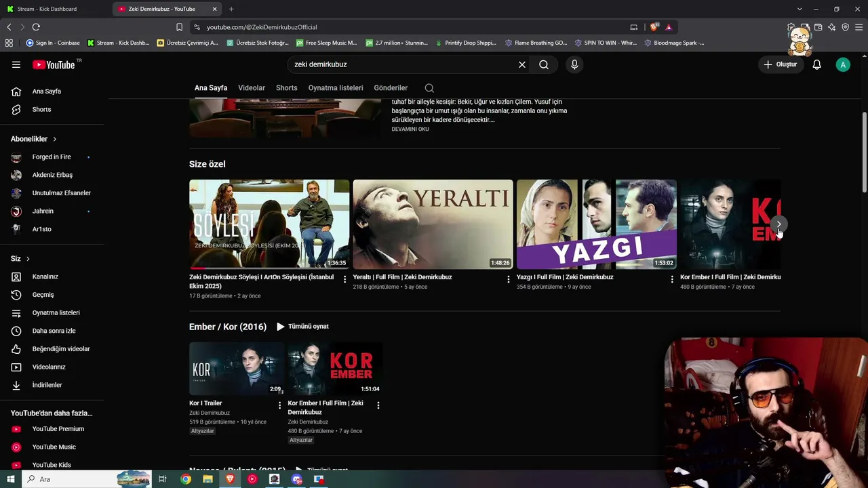The width and height of the screenshot is (868, 488).
Task: Open Forged in Fire subscription channel
Action: [x=52, y=157]
